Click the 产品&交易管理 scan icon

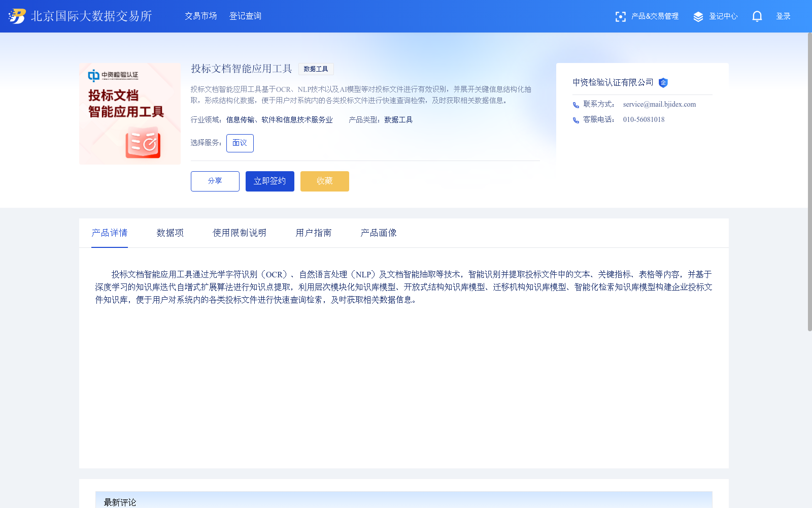pyautogui.click(x=620, y=17)
